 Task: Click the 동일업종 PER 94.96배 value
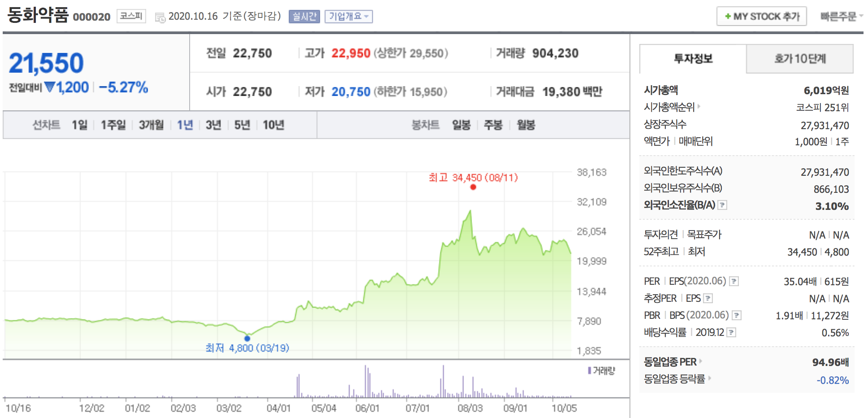coord(830,362)
